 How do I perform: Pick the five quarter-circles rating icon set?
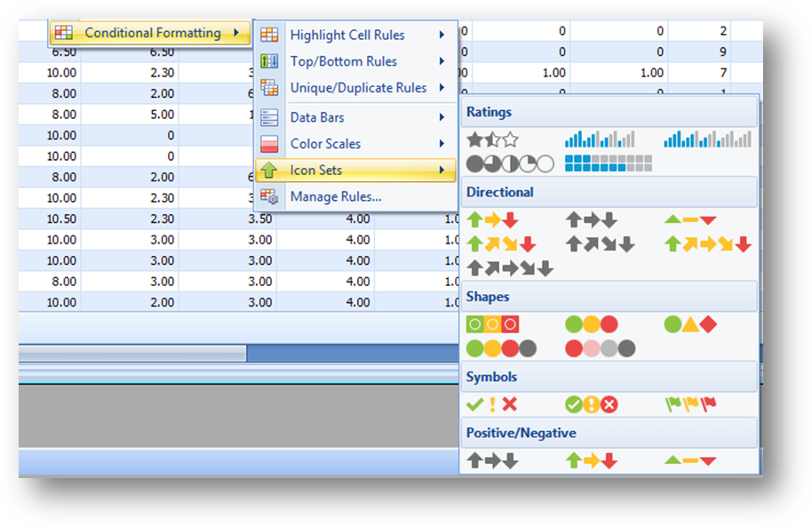510,164
